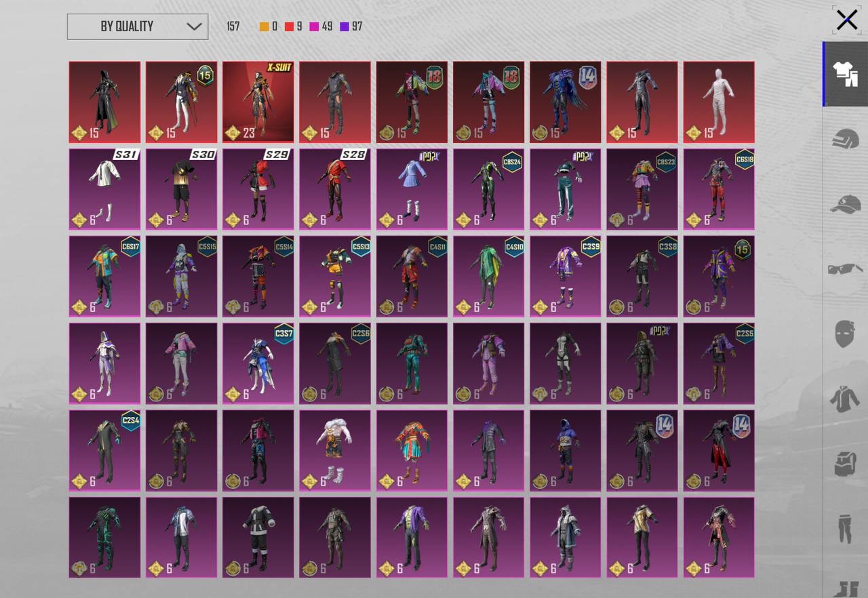868x598 pixels.
Task: Open the jacket tops category
Action: click(x=845, y=399)
